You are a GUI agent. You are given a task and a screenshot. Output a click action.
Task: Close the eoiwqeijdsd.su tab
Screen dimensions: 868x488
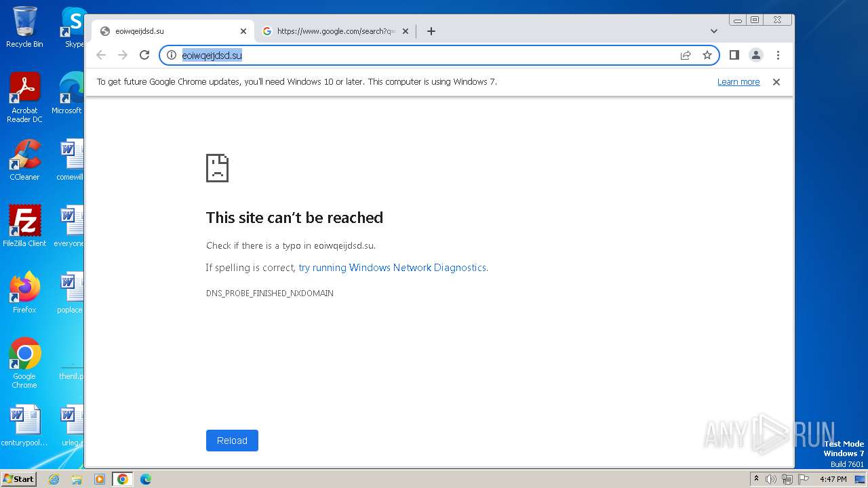(243, 31)
